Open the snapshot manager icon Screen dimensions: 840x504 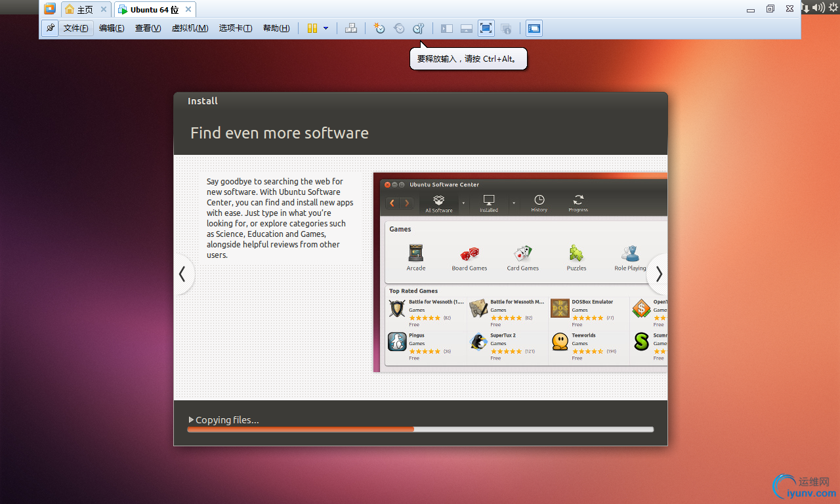point(419,28)
